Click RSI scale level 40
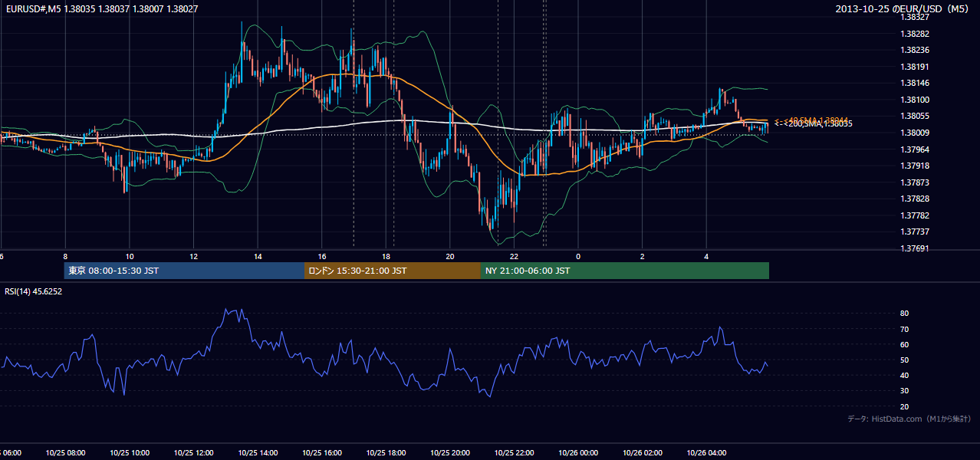 click(x=904, y=375)
